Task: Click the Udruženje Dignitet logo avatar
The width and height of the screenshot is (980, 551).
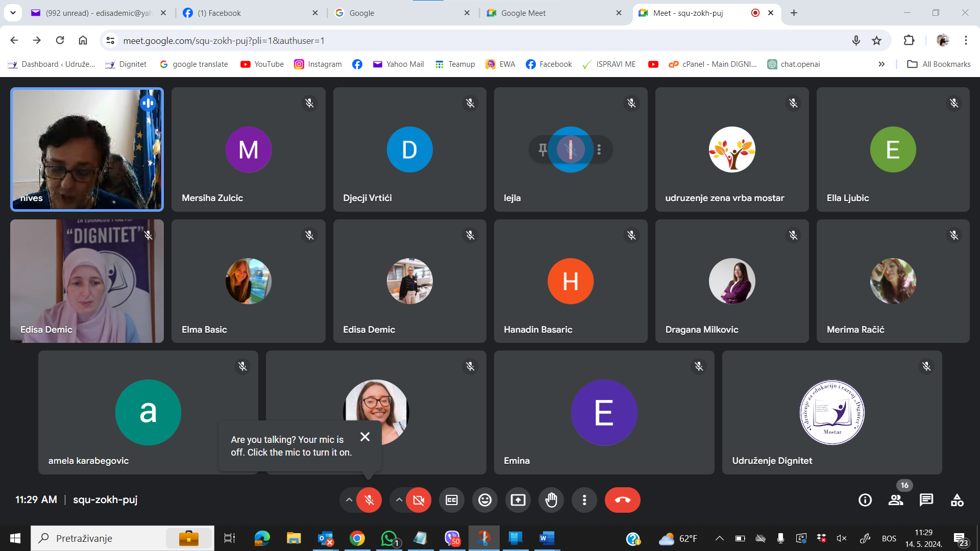Action: (x=832, y=412)
